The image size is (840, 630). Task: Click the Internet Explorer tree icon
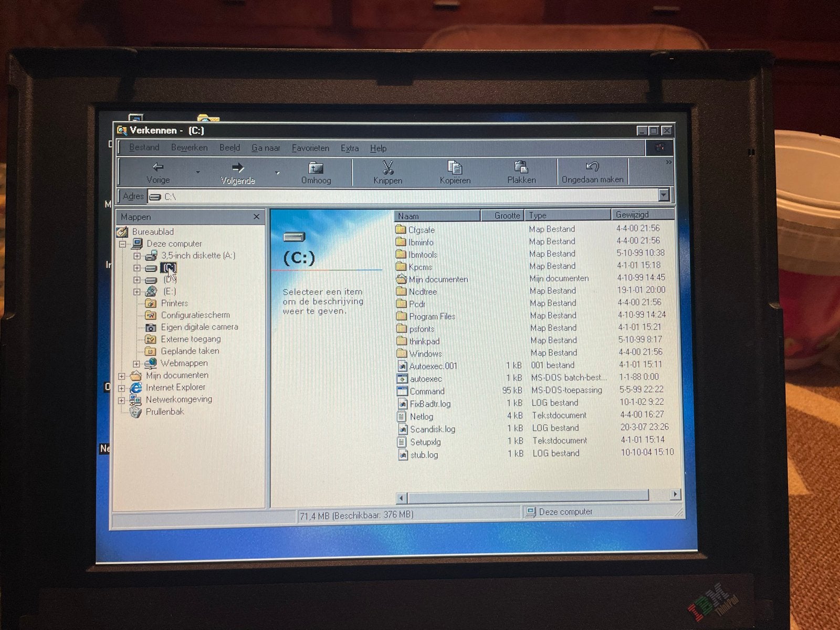click(136, 387)
